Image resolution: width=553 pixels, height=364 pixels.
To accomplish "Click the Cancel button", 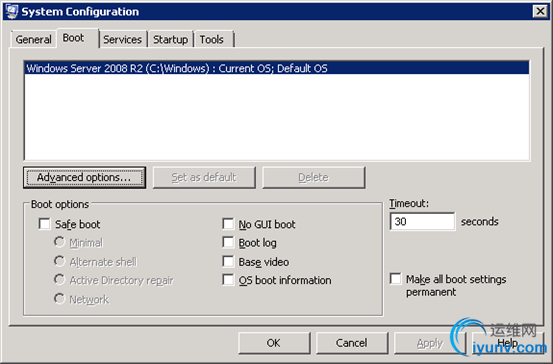I will click(352, 343).
